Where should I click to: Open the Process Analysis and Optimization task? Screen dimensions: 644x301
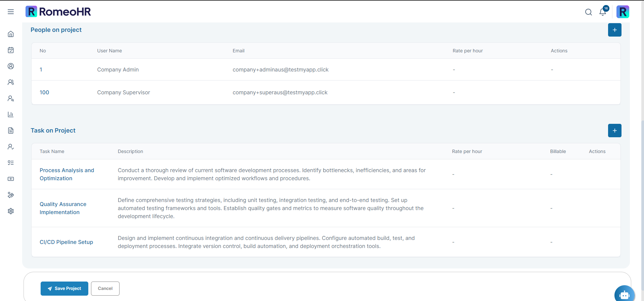pos(67,174)
